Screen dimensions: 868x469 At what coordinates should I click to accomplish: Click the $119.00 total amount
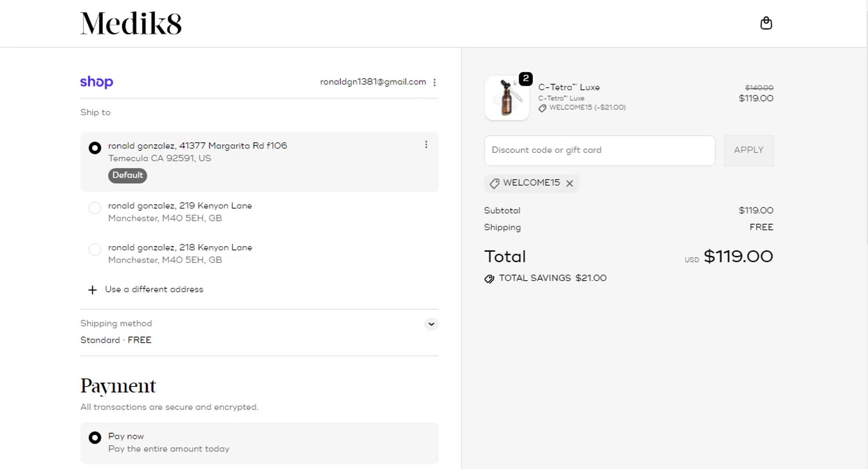tap(738, 257)
